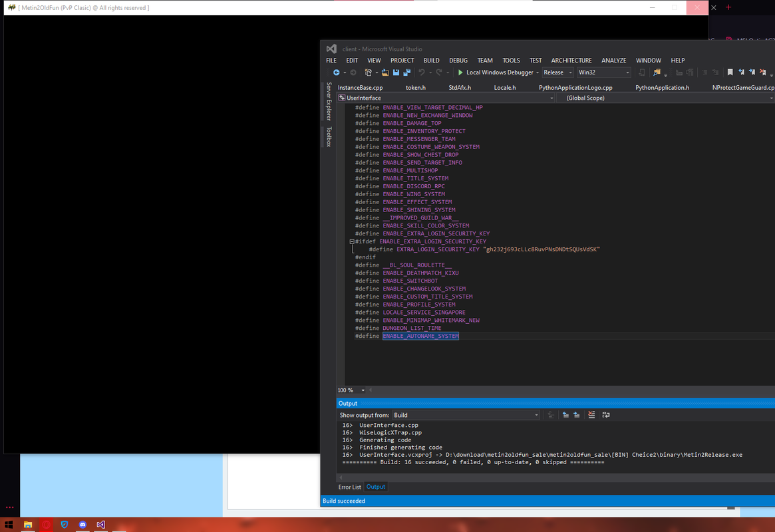Switch to the InstanceBase.cpp tab
The height and width of the screenshot is (532, 775).
pos(361,87)
